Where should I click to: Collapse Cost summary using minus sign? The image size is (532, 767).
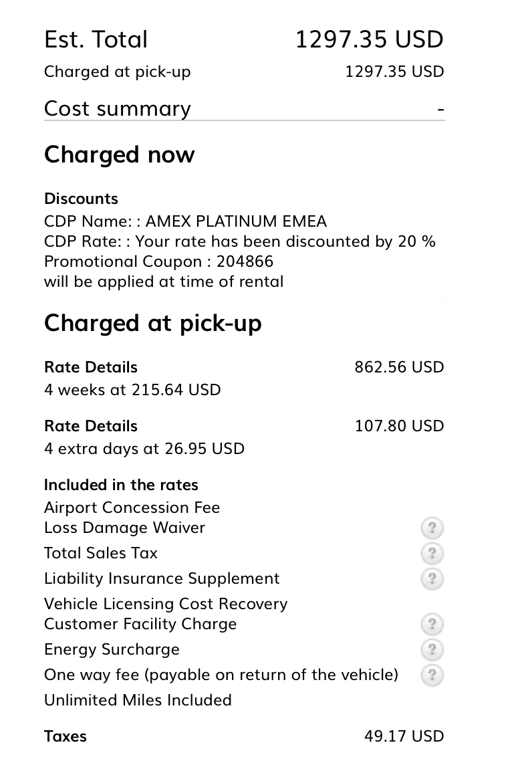(x=441, y=109)
